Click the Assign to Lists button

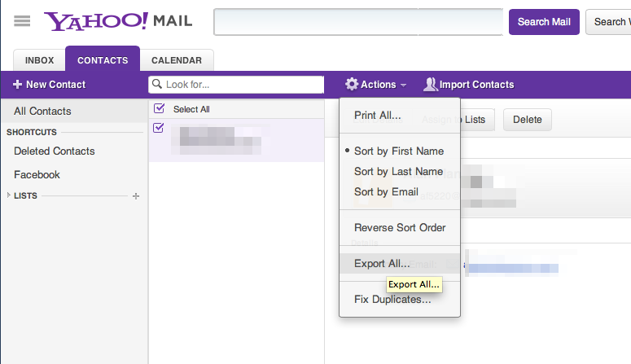[477, 120]
